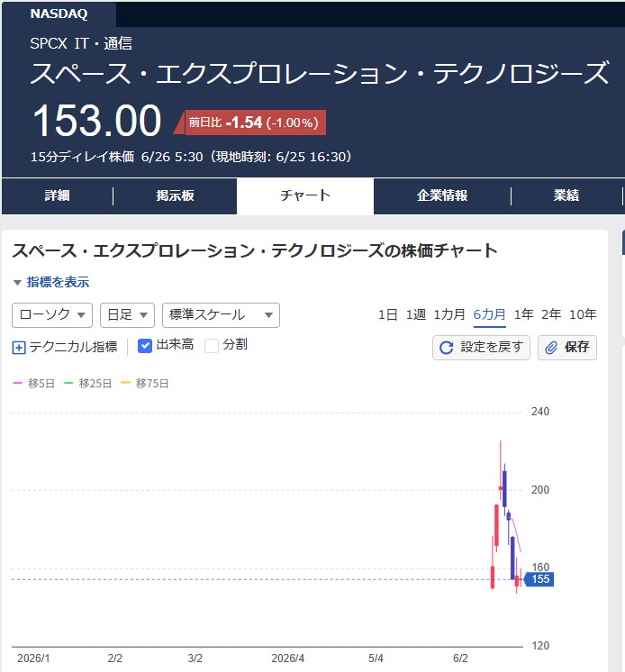This screenshot has width=625, height=672.
Task: Open the 日足 interval dropdown
Action: 127,315
